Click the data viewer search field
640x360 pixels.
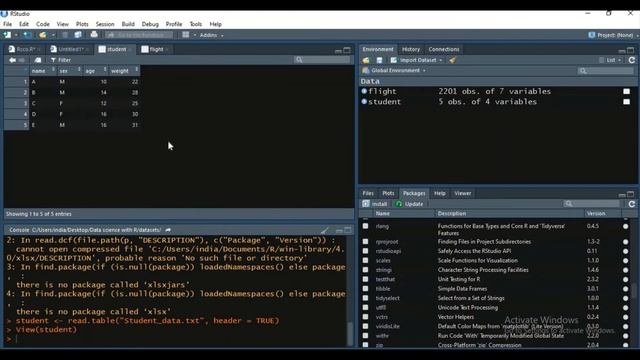(322, 60)
